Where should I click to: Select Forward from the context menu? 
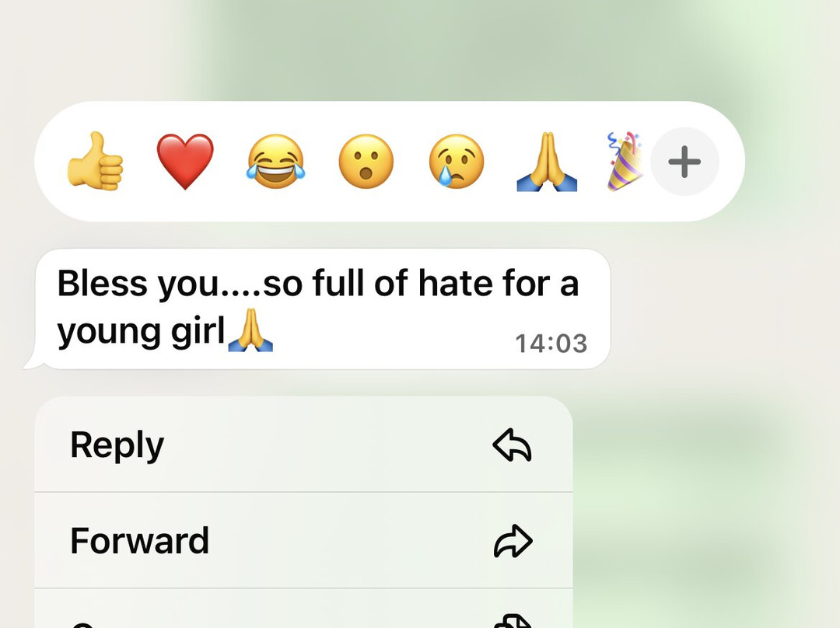304,540
